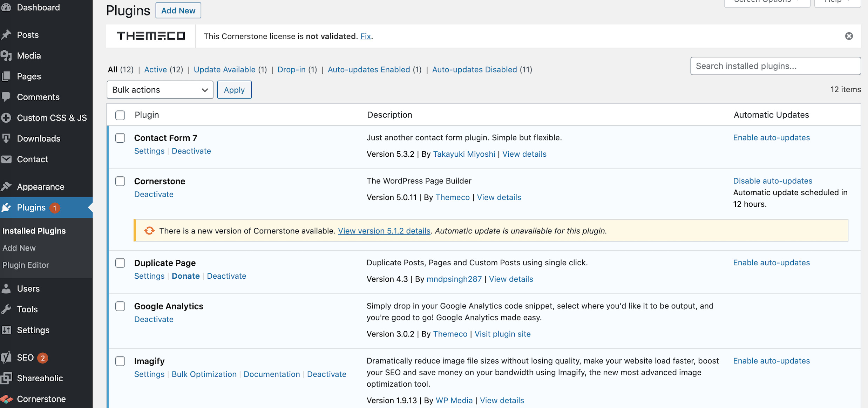Dismiss the Cornerstone license notice
This screenshot has height=408, width=868.
pos(849,36)
